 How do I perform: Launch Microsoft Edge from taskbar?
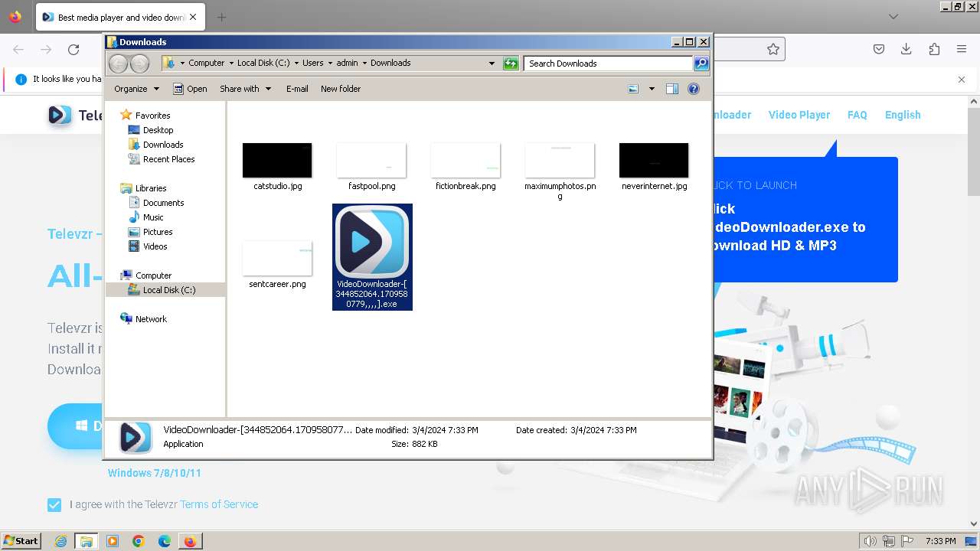pos(165,541)
